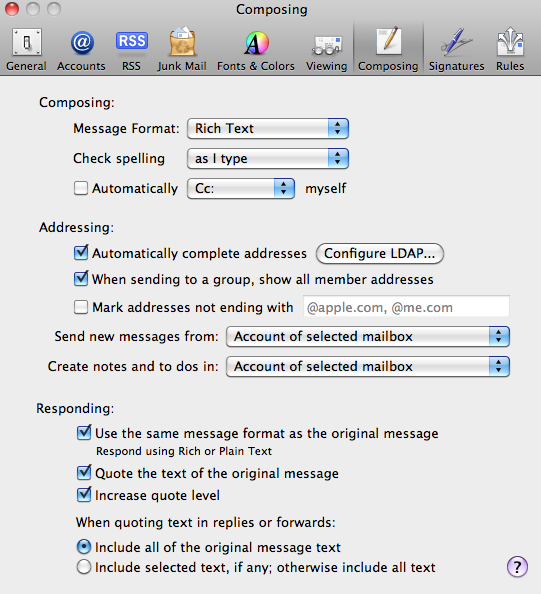Select Include all of the original message text
This screenshot has height=594, width=541.
click(84, 547)
